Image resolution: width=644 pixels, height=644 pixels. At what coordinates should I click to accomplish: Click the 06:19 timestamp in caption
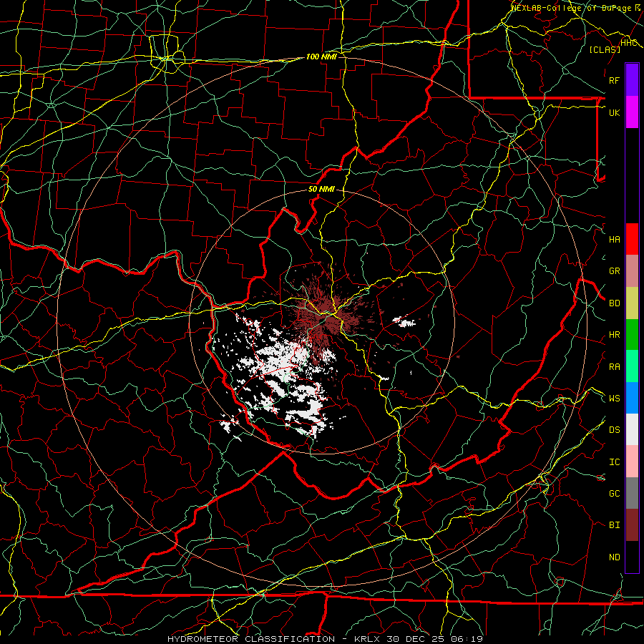point(467,639)
